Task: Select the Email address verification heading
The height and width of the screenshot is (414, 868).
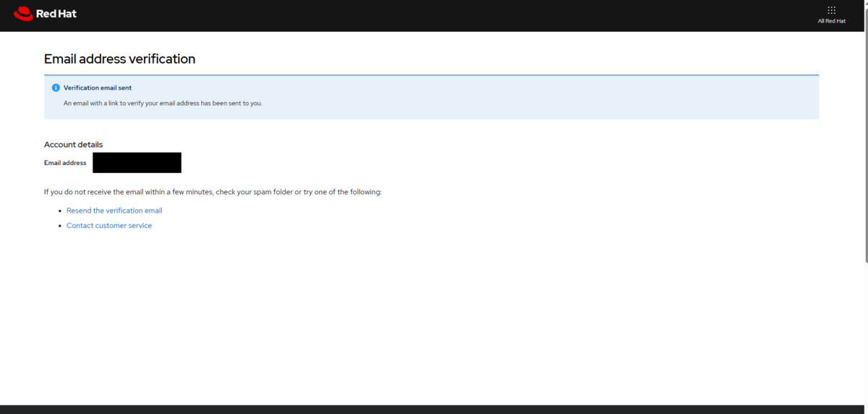Action: 119,59
